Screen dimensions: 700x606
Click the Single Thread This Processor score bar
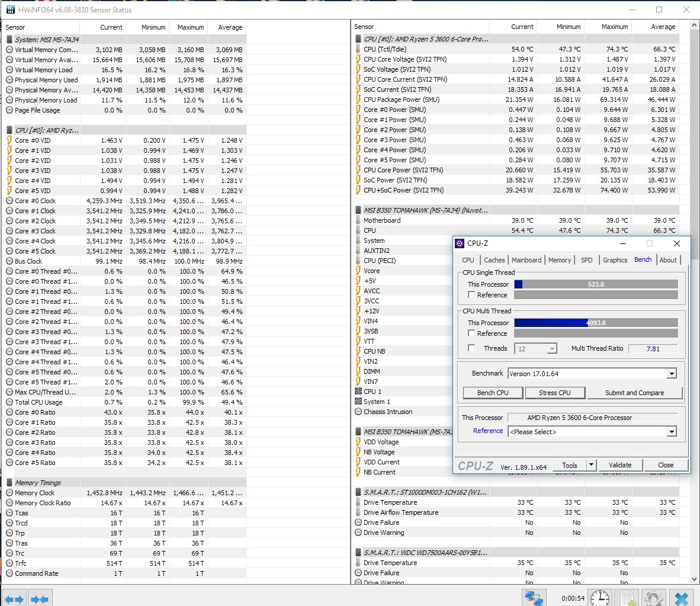[x=596, y=284]
